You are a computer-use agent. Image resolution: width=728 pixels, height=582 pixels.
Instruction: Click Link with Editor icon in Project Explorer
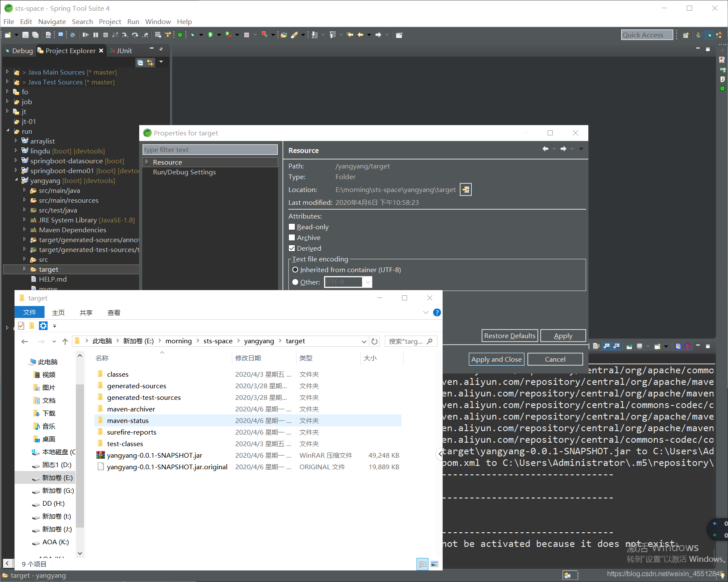[x=150, y=63]
